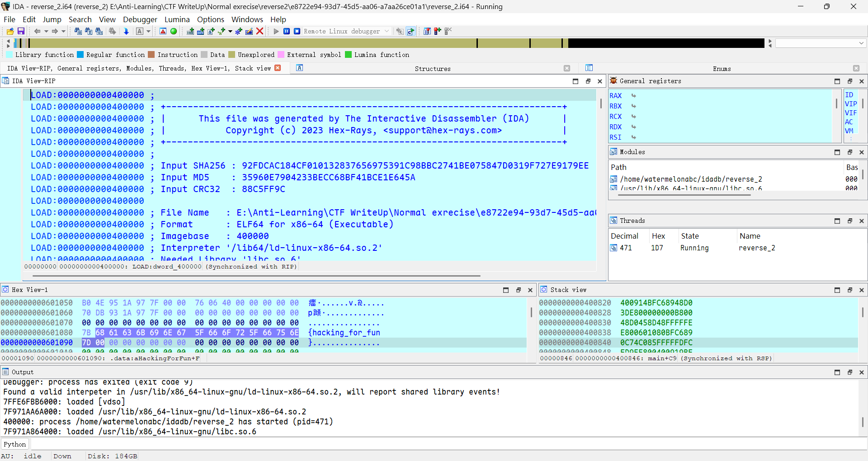Viewport: 868px width, 461px height.
Task: Open the Search menu
Action: click(x=80, y=19)
